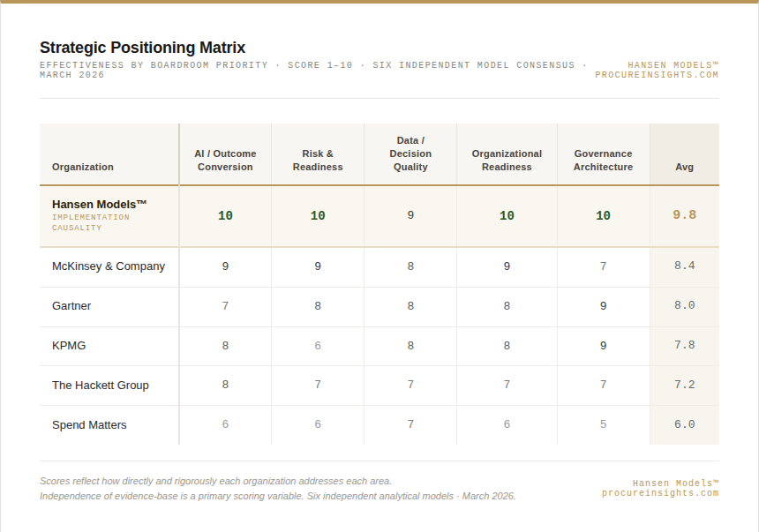Screen dimensions: 759x532
Task: Select the Avg column header
Action: coord(684,167)
